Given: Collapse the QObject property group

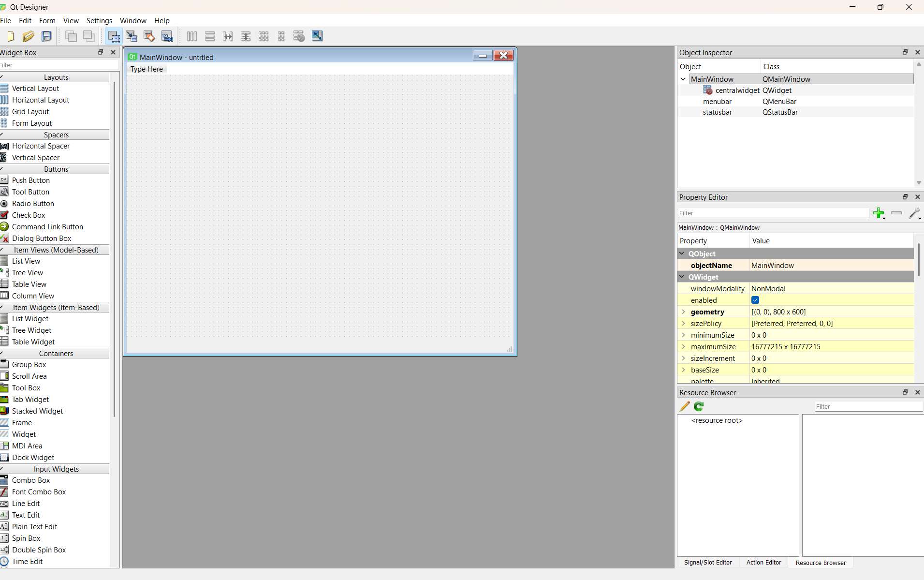Looking at the screenshot, I should tap(682, 254).
